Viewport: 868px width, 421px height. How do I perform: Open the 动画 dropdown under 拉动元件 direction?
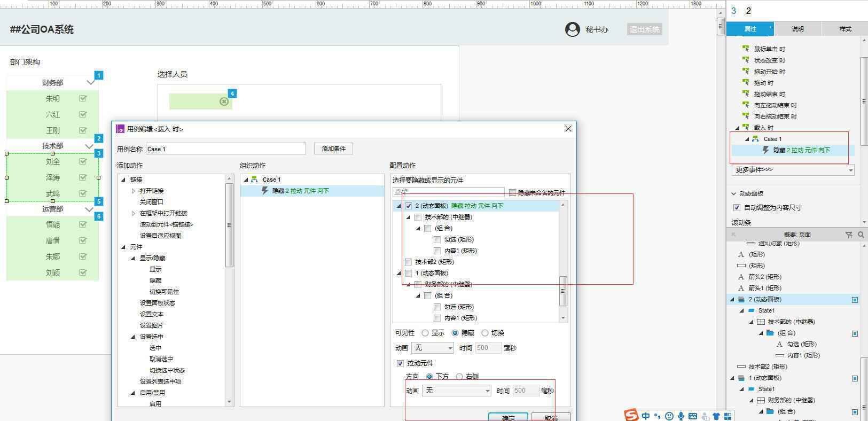click(457, 391)
